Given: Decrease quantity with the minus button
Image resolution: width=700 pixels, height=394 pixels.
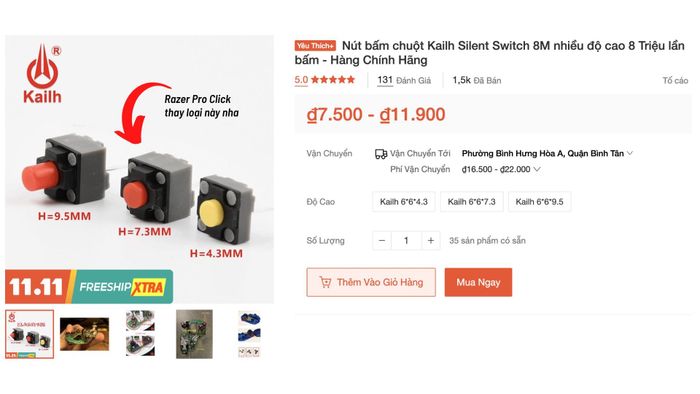Looking at the screenshot, I should pos(382,241).
